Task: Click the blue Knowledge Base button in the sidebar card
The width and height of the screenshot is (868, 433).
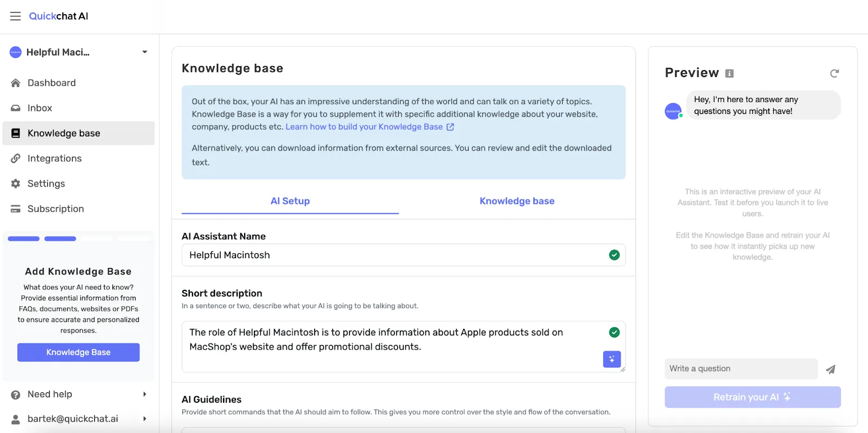Action: (78, 352)
